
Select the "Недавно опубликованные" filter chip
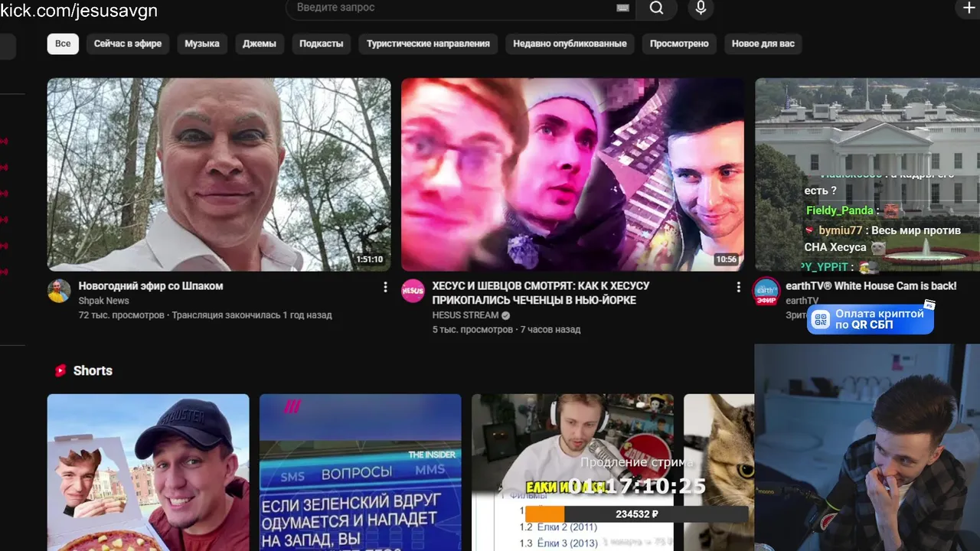(x=570, y=44)
